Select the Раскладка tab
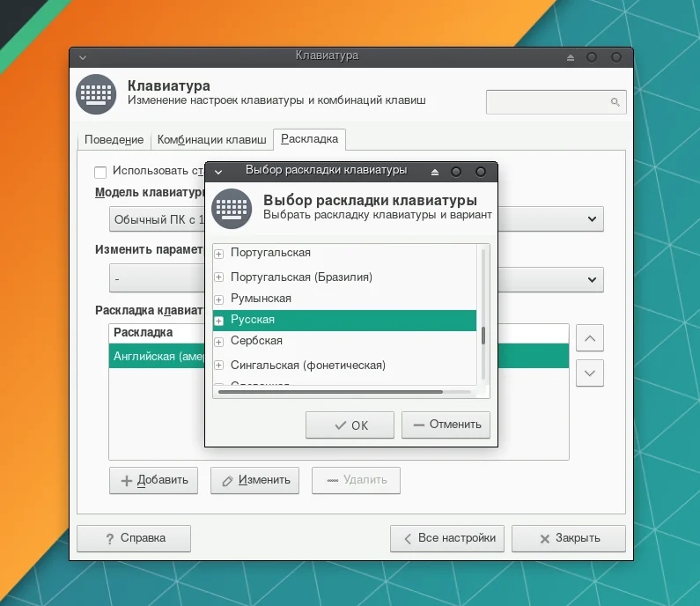The height and width of the screenshot is (606, 700). click(309, 139)
